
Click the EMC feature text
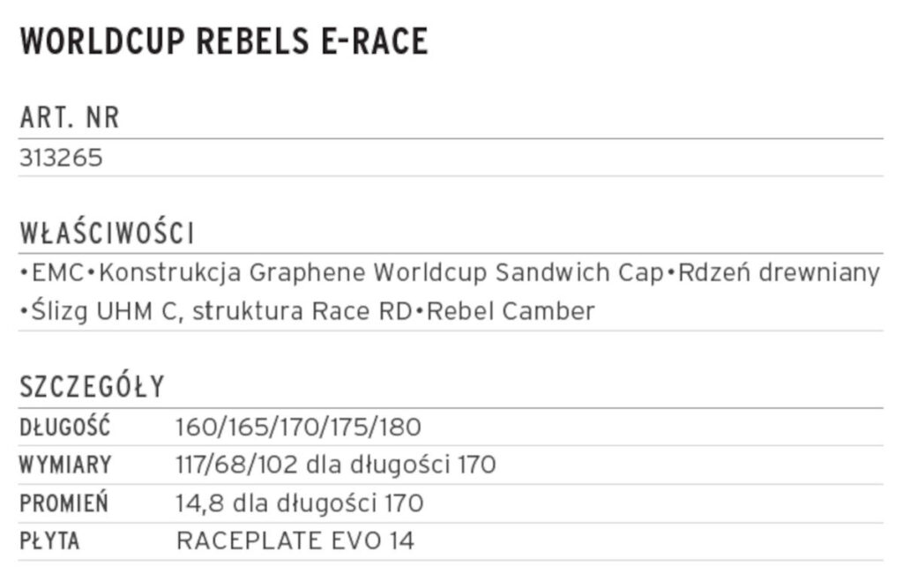click(57, 273)
